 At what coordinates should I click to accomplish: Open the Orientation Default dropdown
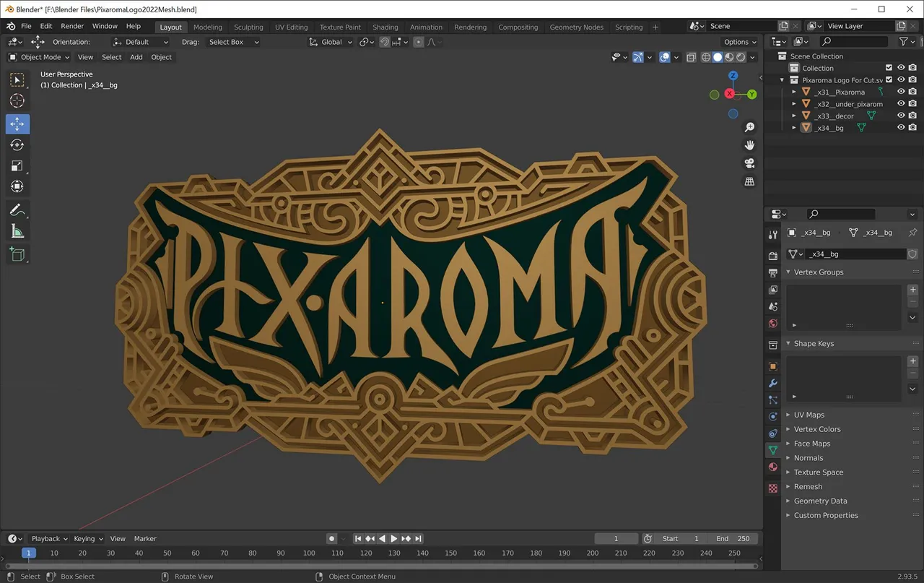[x=141, y=42]
